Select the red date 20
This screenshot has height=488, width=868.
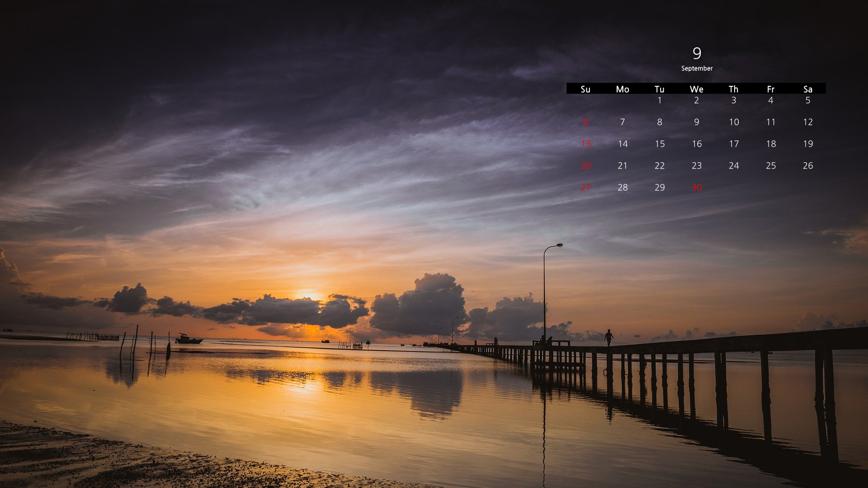pos(585,165)
